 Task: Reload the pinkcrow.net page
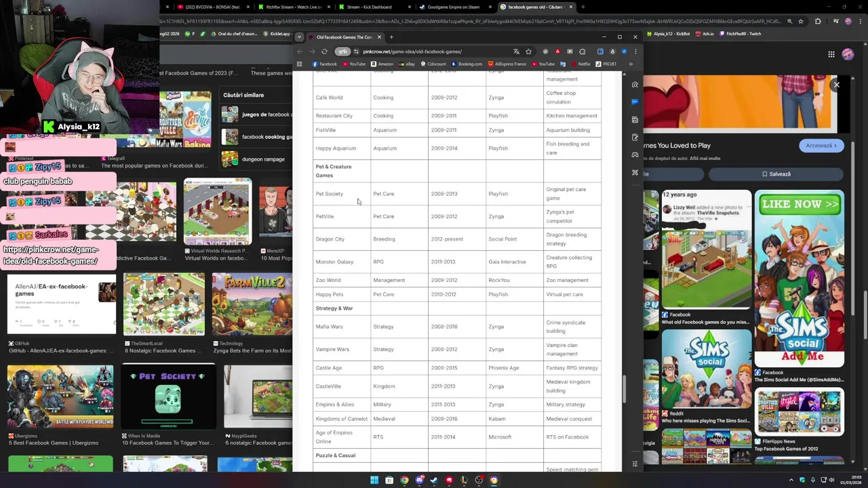click(x=324, y=52)
